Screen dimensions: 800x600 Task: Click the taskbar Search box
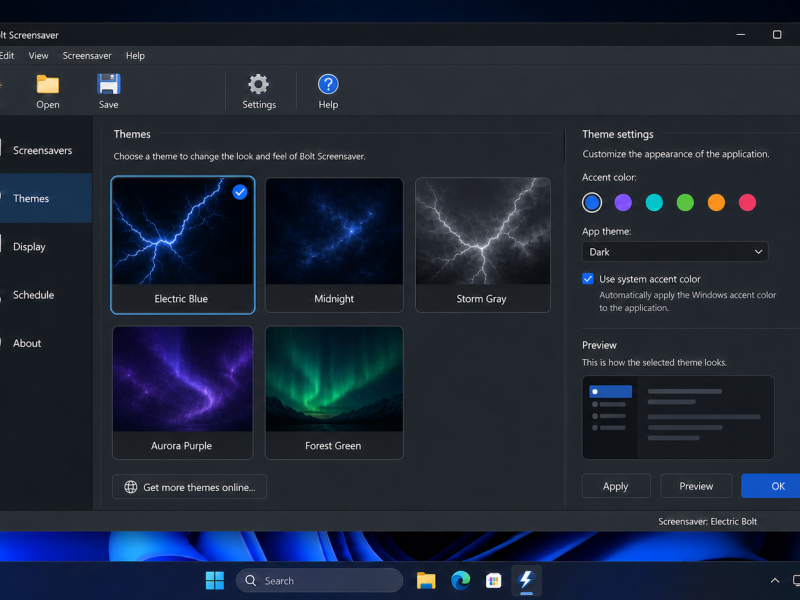(319, 581)
